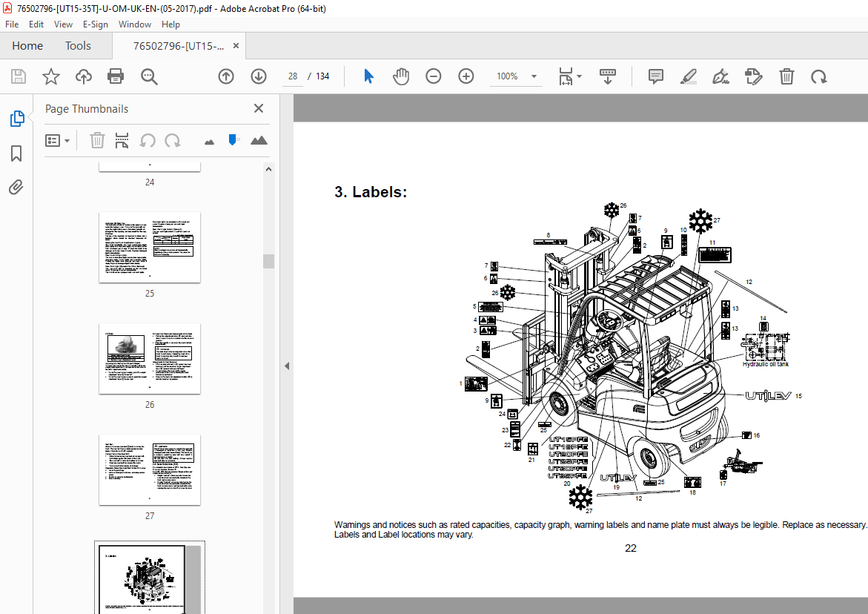Open the Bookmarks panel
The image size is (868, 614).
point(16,153)
